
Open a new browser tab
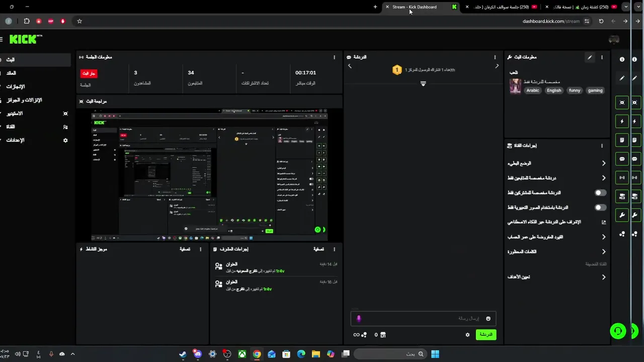375,7
